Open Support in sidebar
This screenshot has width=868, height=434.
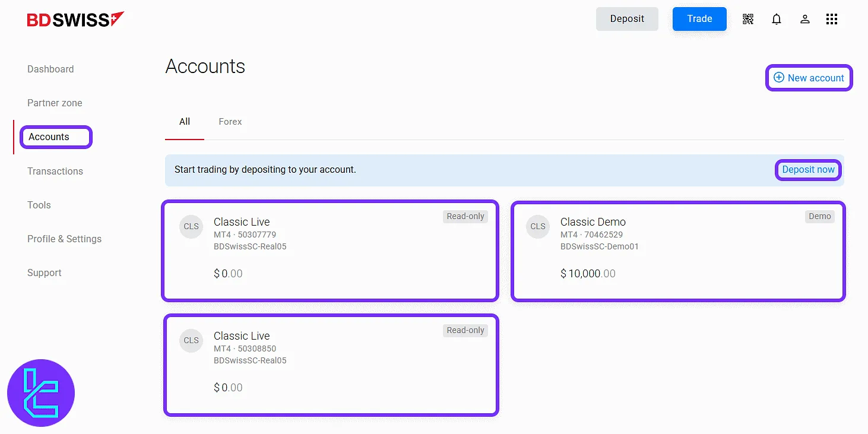point(45,273)
